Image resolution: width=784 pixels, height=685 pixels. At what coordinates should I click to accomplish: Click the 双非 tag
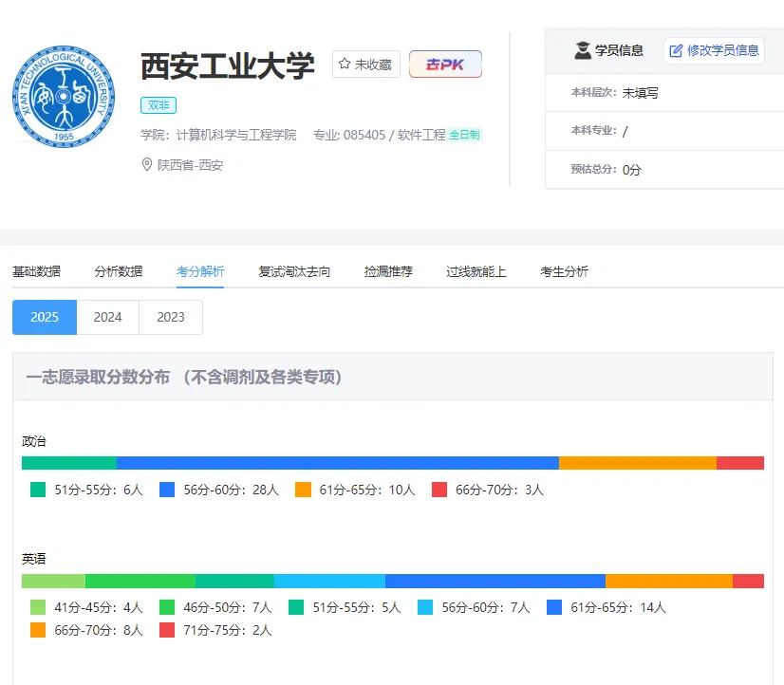tap(158, 105)
